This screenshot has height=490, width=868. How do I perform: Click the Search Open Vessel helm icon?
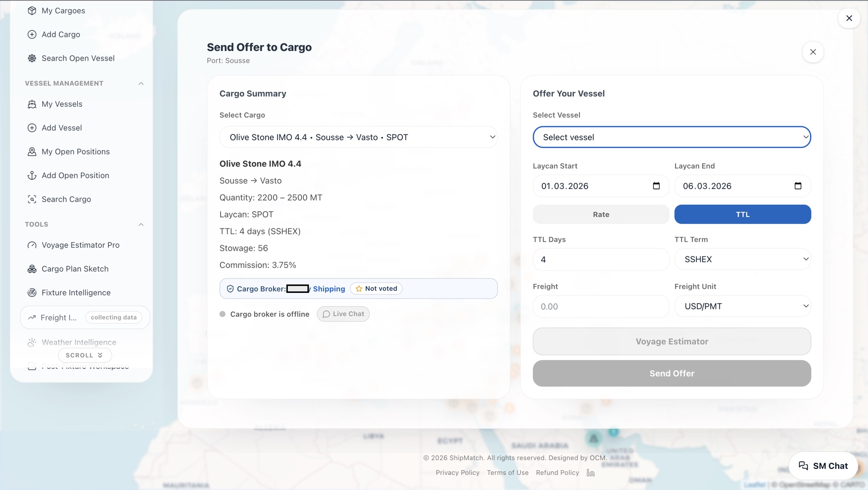(32, 58)
